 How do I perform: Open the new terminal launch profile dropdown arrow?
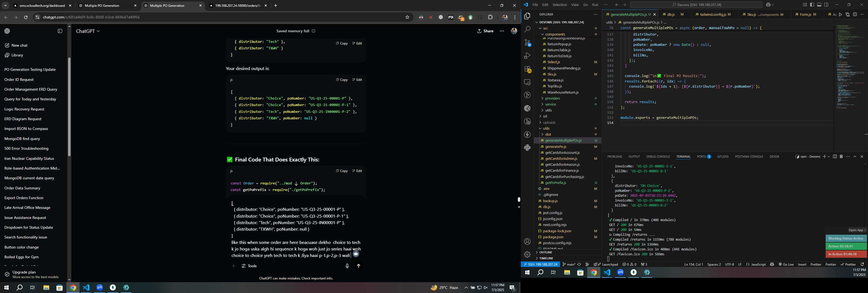click(x=829, y=157)
